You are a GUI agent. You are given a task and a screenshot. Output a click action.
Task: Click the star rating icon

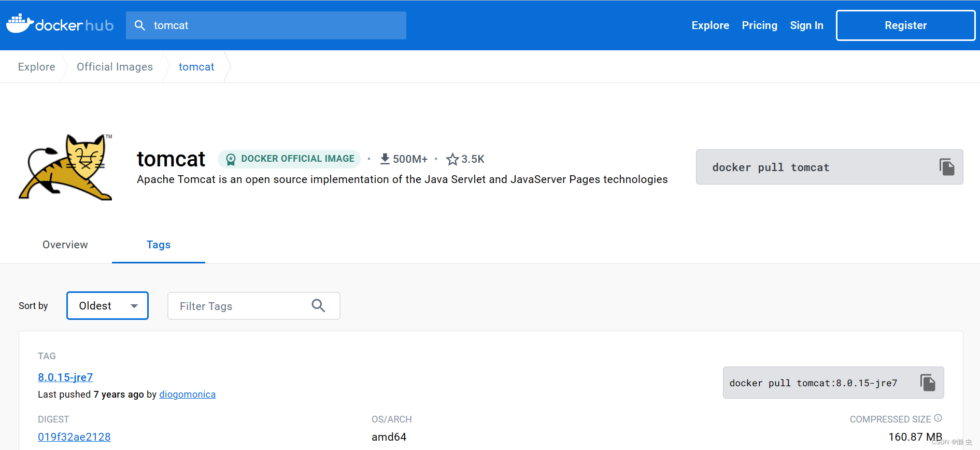[452, 159]
